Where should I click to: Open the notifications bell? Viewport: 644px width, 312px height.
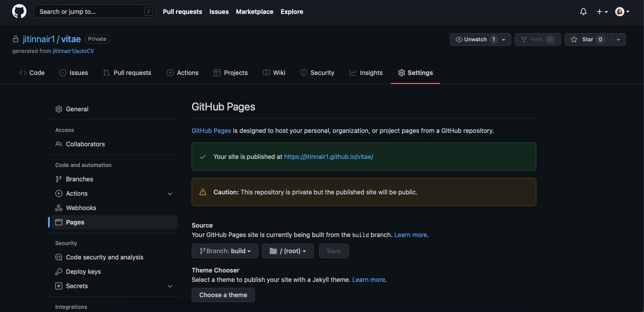(x=583, y=12)
